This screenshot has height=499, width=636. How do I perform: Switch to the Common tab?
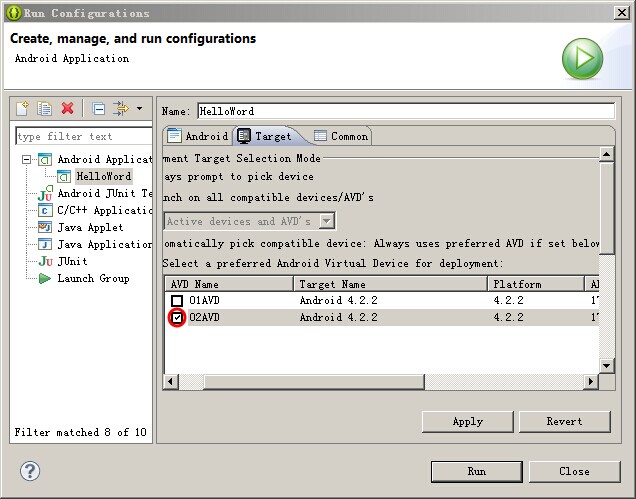click(x=341, y=136)
